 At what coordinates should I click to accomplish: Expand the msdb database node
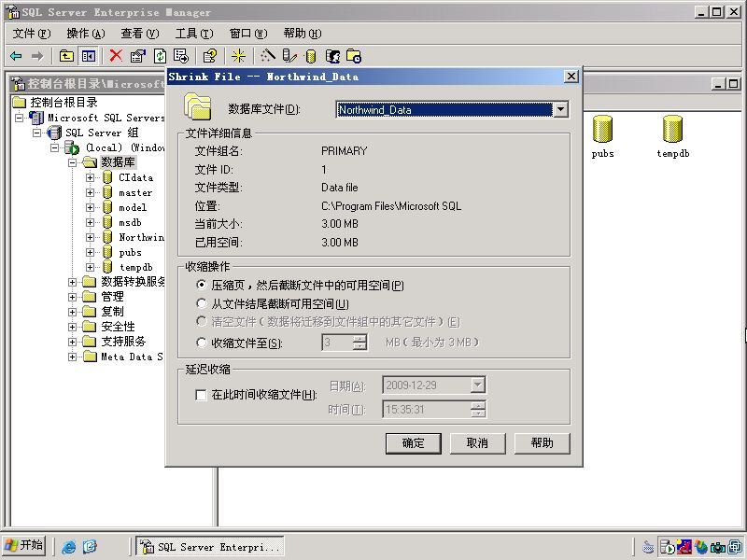point(90,222)
